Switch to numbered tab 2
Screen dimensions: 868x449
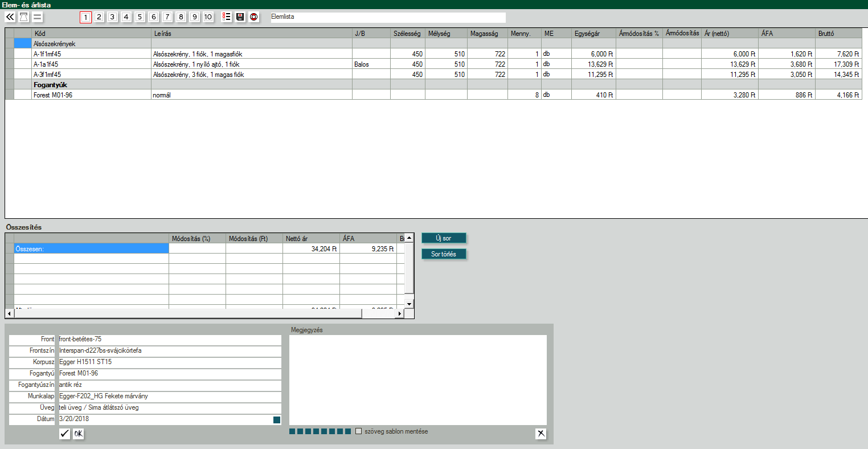pyautogui.click(x=99, y=17)
